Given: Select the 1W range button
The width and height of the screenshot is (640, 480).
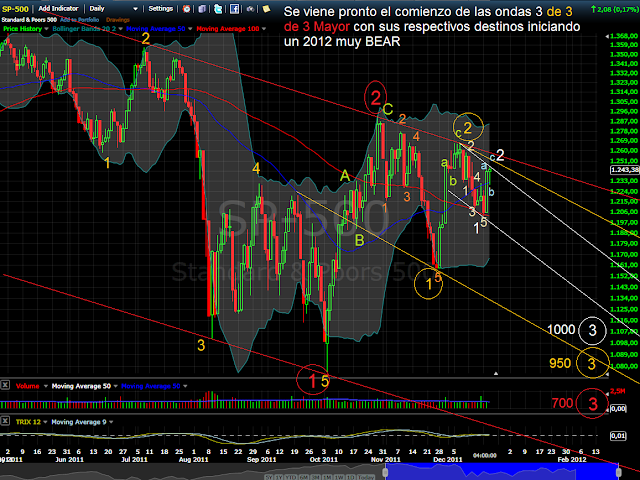Looking at the screenshot, I should coord(339,477).
